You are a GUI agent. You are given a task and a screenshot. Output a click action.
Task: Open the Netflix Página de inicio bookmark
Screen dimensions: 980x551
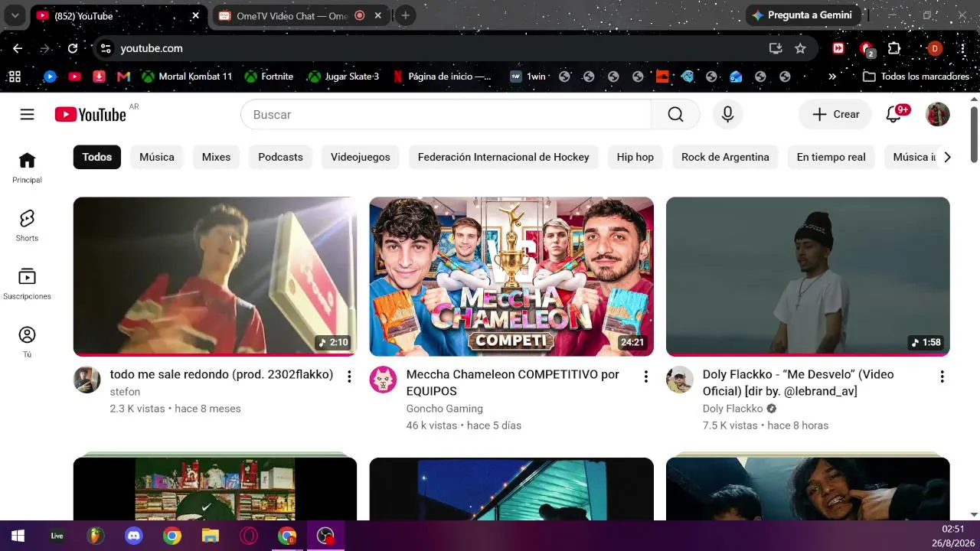point(442,77)
